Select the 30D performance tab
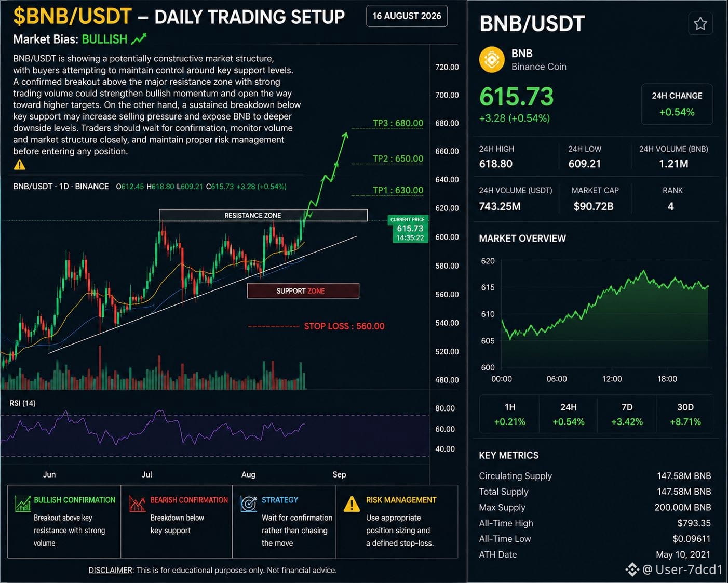Image resolution: width=728 pixels, height=583 pixels. [685, 414]
